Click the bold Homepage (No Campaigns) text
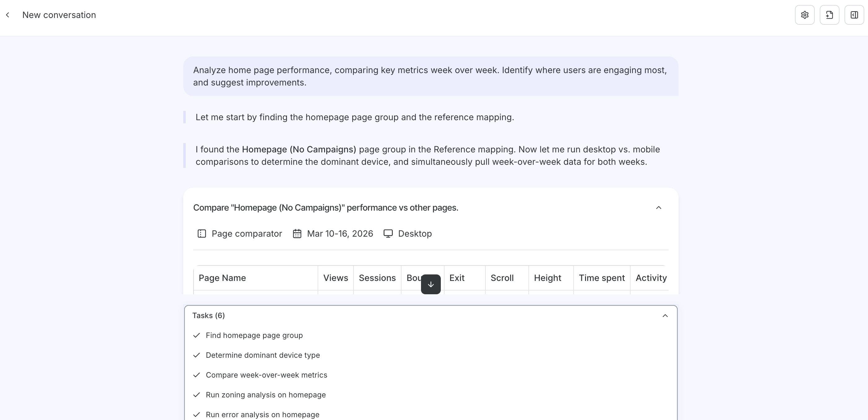Image resolution: width=868 pixels, height=420 pixels. coord(299,149)
